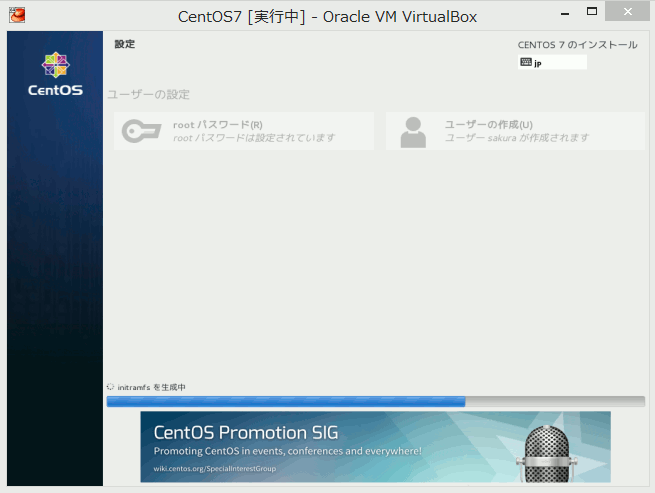Click the key icon for root password
The width and height of the screenshot is (655, 493).
point(141,131)
